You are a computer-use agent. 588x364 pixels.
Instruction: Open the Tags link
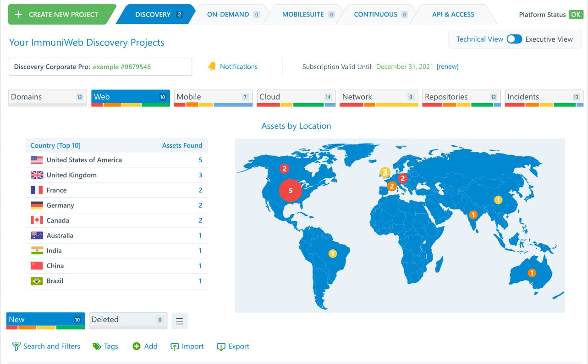[111, 347]
